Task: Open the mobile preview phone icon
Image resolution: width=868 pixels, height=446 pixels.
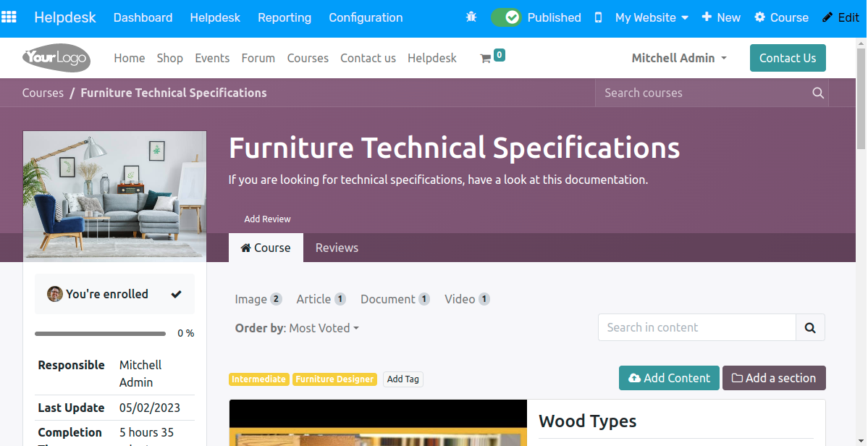Action: [x=598, y=17]
